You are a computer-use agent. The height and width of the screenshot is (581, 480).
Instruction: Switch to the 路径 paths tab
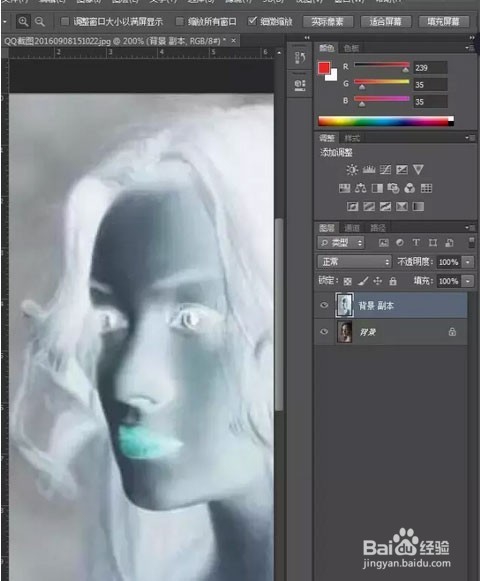pyautogui.click(x=377, y=228)
